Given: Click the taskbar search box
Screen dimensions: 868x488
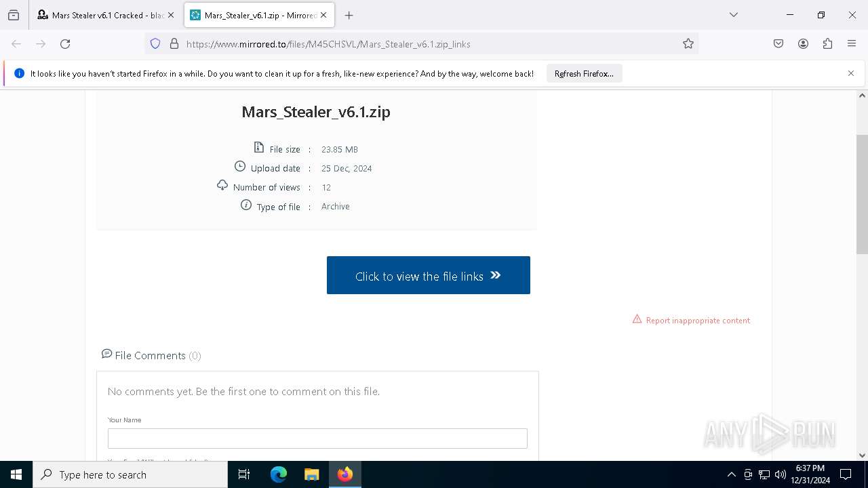Looking at the screenshot, I should point(130,474).
